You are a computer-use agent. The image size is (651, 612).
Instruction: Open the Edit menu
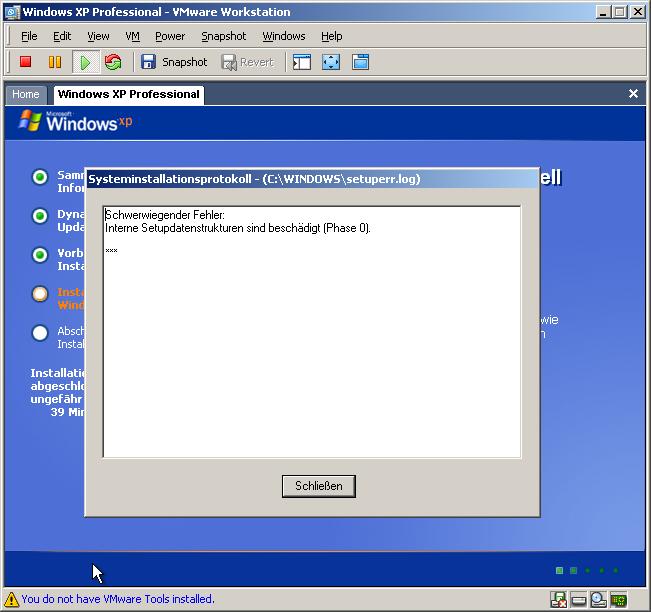click(x=62, y=37)
